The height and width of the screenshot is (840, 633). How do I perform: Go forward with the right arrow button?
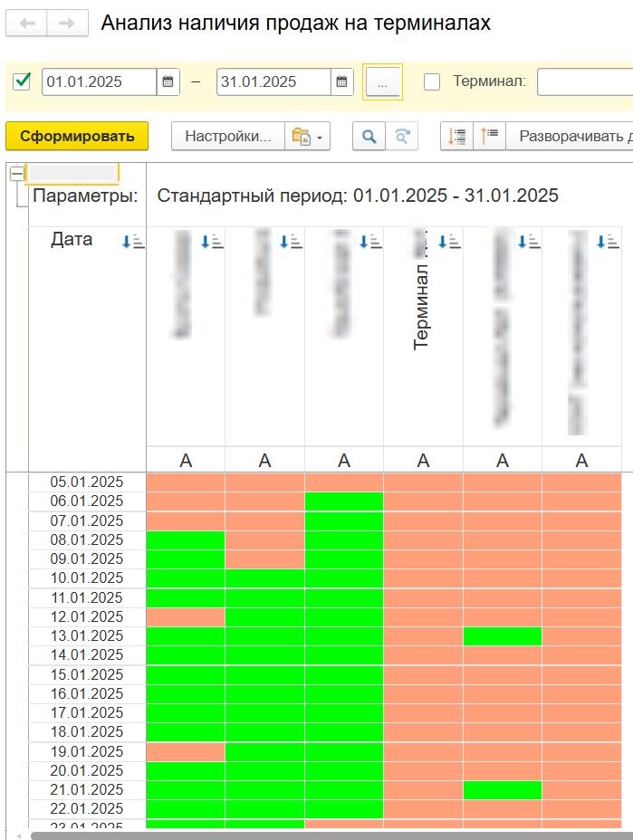tap(68, 24)
